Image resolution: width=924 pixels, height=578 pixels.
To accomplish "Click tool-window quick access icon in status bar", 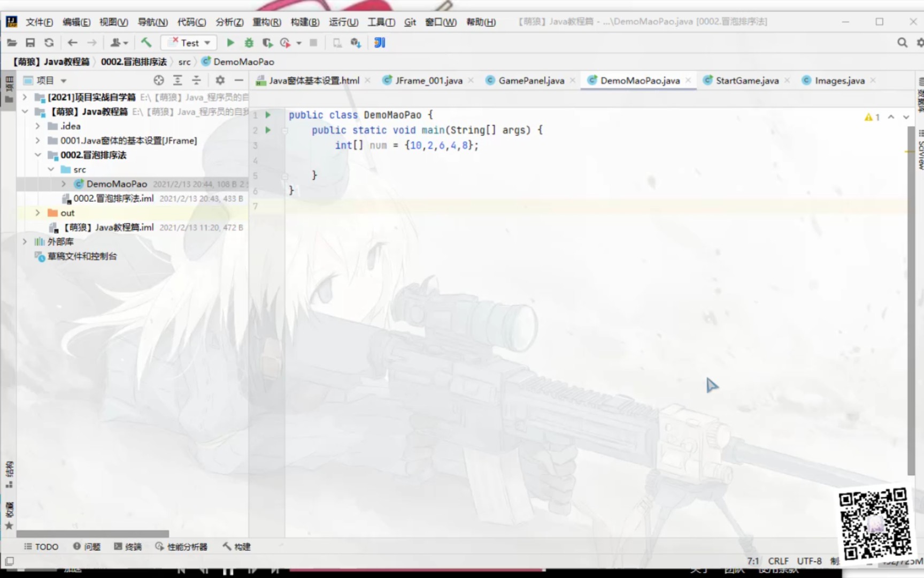I will click(9, 561).
